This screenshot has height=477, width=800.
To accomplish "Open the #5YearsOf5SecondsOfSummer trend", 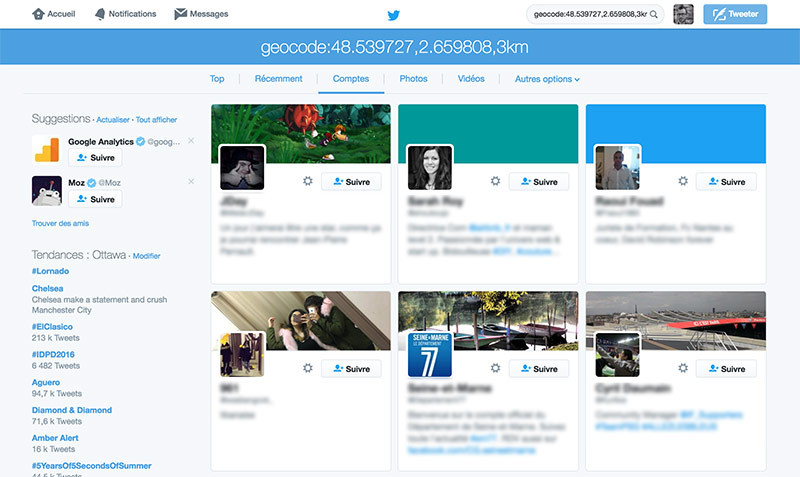I will 91,465.
